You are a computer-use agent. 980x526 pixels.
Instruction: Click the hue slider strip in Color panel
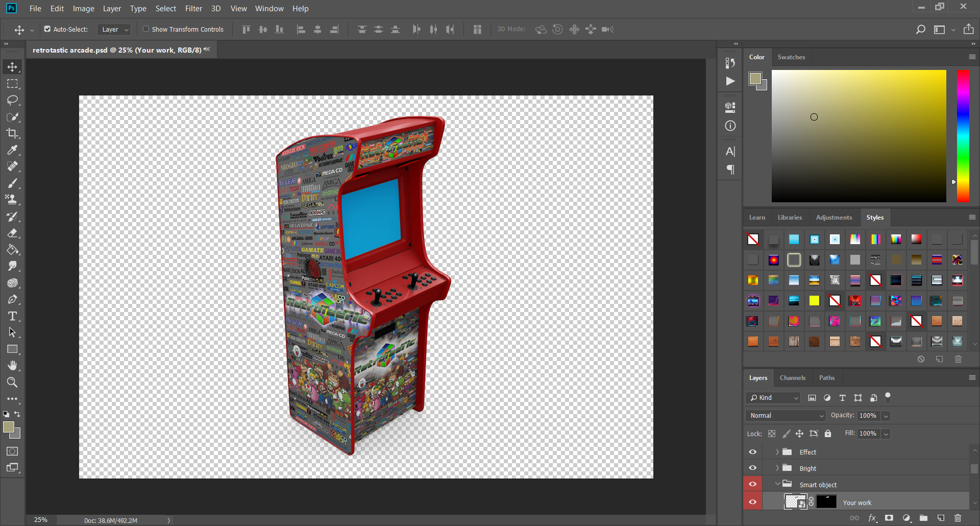point(963,136)
